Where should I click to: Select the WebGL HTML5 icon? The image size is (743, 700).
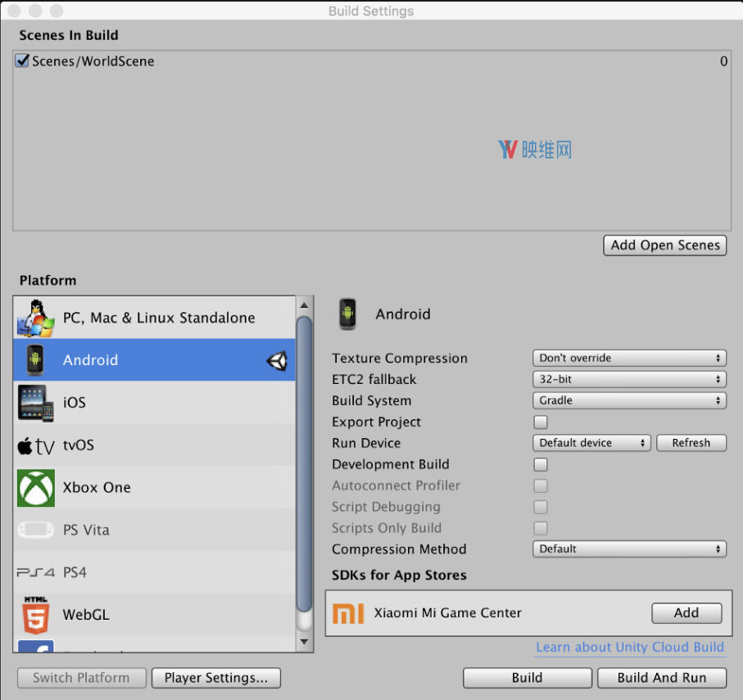click(x=35, y=615)
